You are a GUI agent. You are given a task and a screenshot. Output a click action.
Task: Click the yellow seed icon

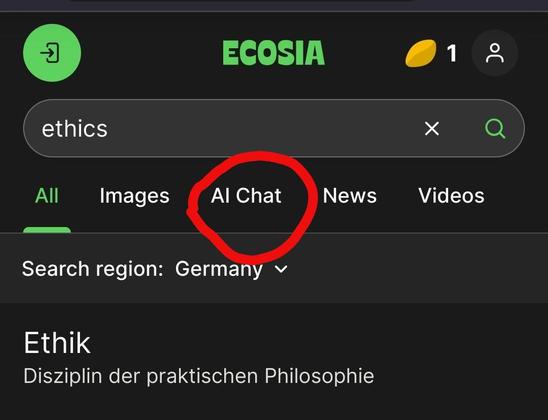[x=421, y=53]
